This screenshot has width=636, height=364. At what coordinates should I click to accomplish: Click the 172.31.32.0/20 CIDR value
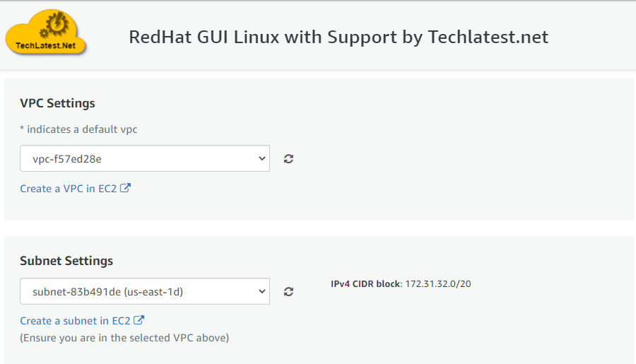(438, 284)
